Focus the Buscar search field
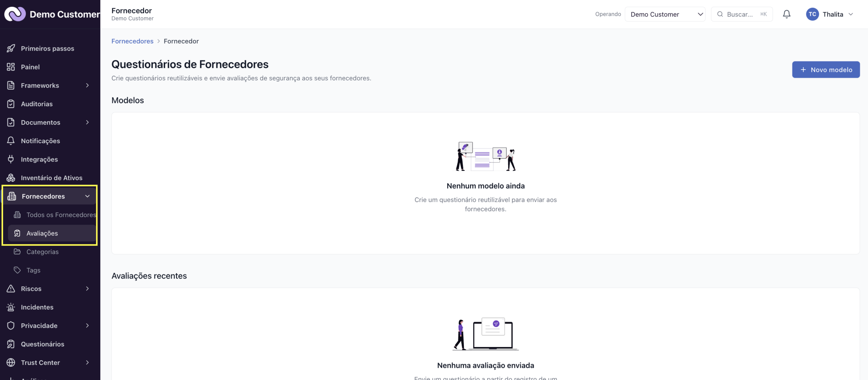 [x=742, y=14]
